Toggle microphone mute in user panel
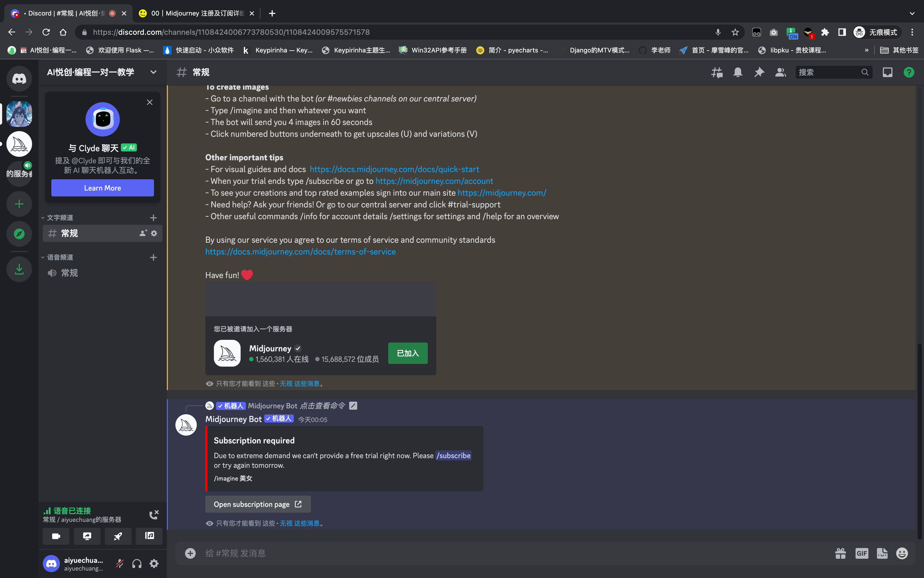 coord(120,564)
